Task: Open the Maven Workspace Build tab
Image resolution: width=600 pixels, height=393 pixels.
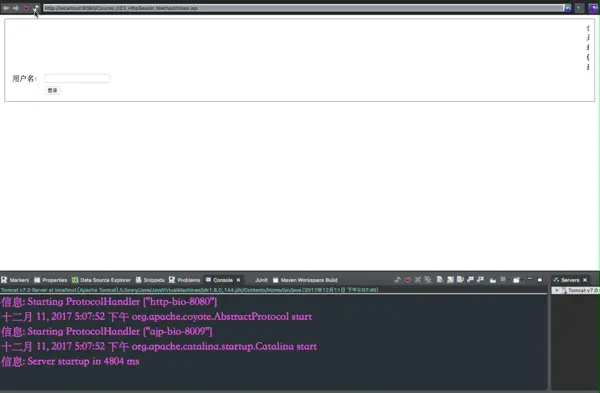Action: coord(305,280)
